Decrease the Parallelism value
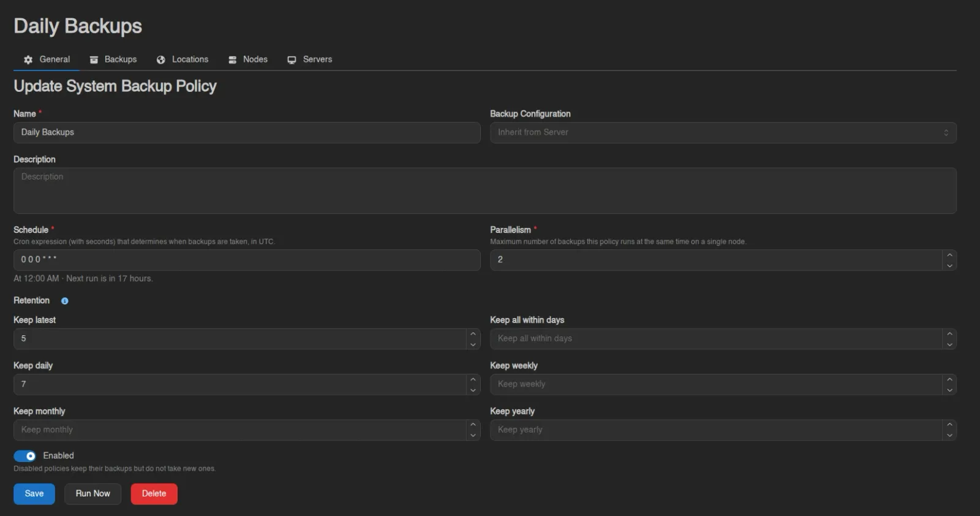Image resolution: width=980 pixels, height=516 pixels. coord(949,265)
